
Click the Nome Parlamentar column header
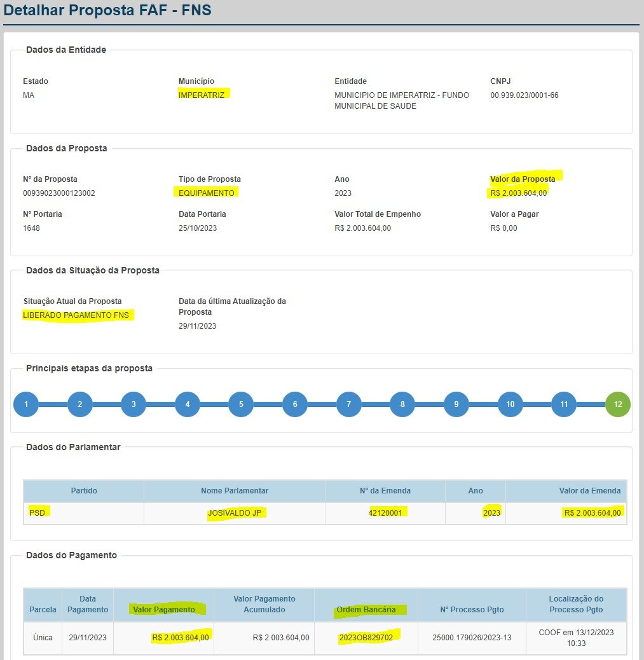point(235,491)
